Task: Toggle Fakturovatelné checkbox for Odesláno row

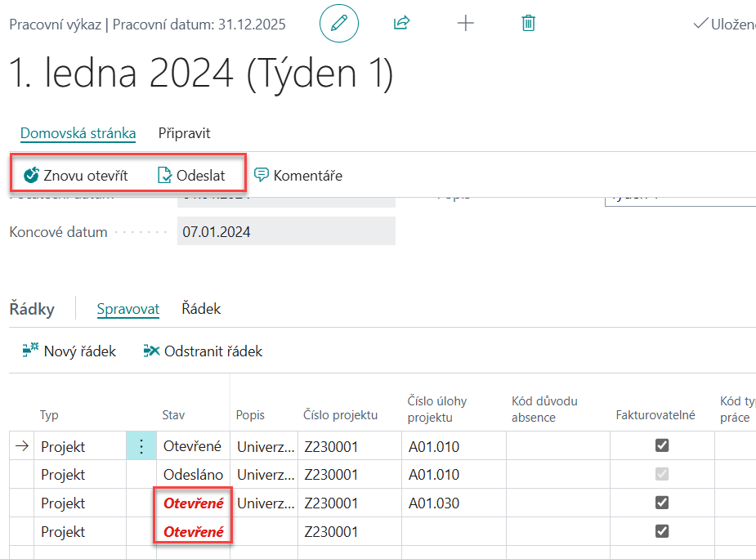Action: pos(662,474)
